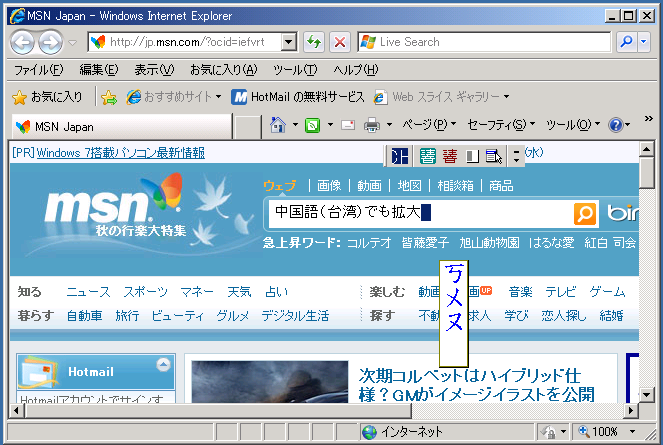The height and width of the screenshot is (445, 663).
Task: Open trending word コルテオ link
Action: click(369, 243)
